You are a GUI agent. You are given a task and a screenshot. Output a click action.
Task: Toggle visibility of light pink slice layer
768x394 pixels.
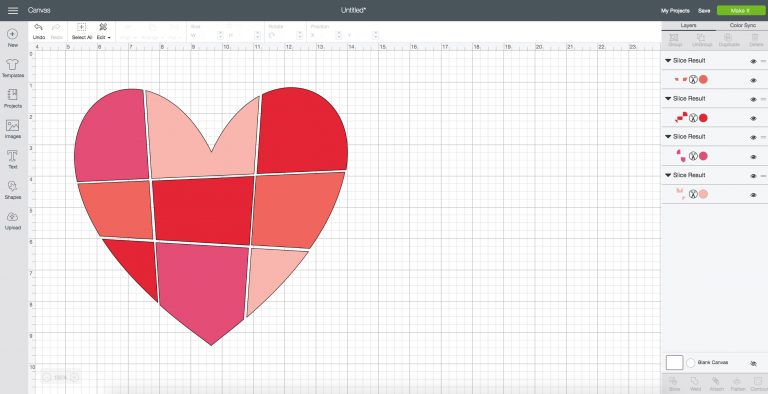point(753,195)
